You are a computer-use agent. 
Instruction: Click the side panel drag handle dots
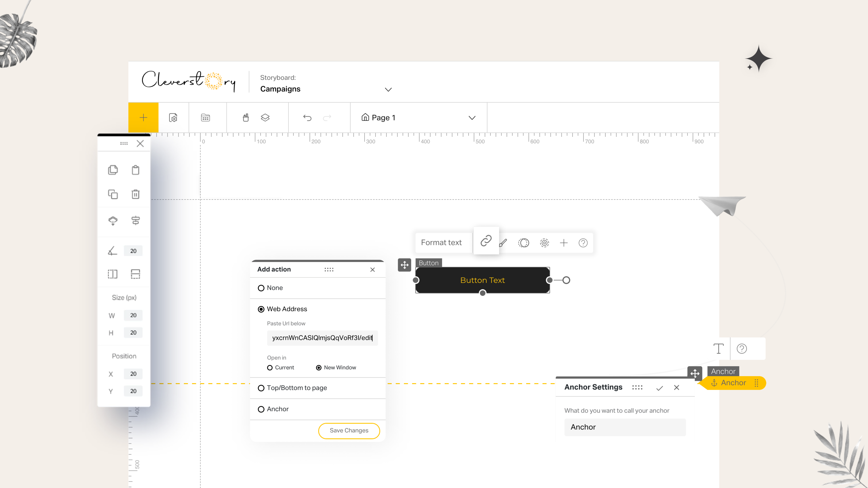[124, 144]
